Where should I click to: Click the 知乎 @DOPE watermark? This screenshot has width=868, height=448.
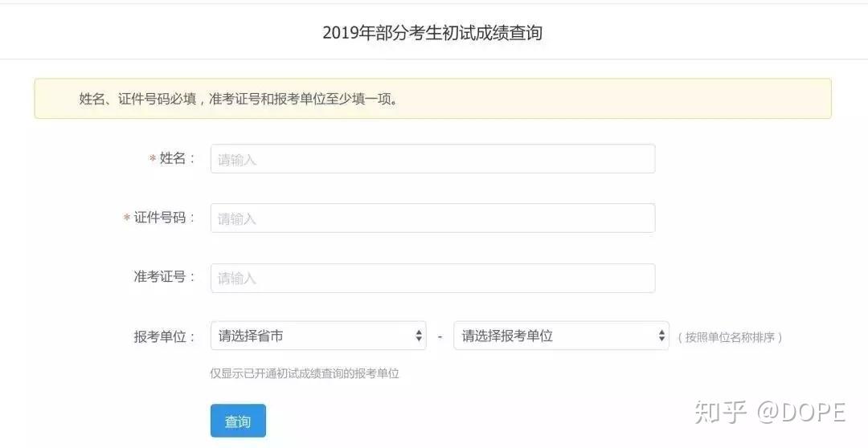click(770, 413)
